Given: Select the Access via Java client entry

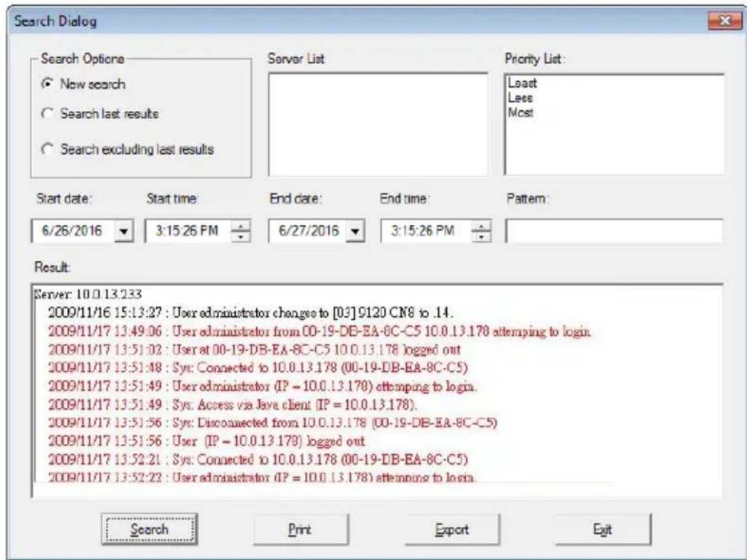Looking at the screenshot, I should click(233, 405).
